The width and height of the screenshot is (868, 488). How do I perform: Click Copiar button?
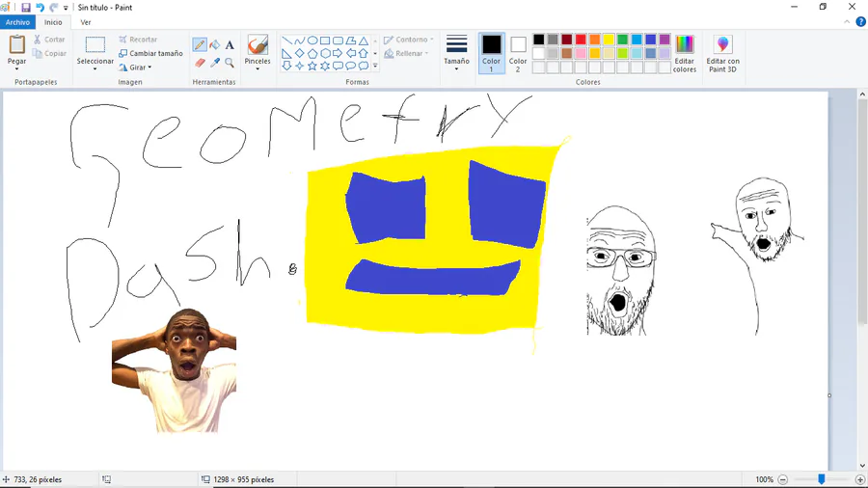click(x=49, y=54)
